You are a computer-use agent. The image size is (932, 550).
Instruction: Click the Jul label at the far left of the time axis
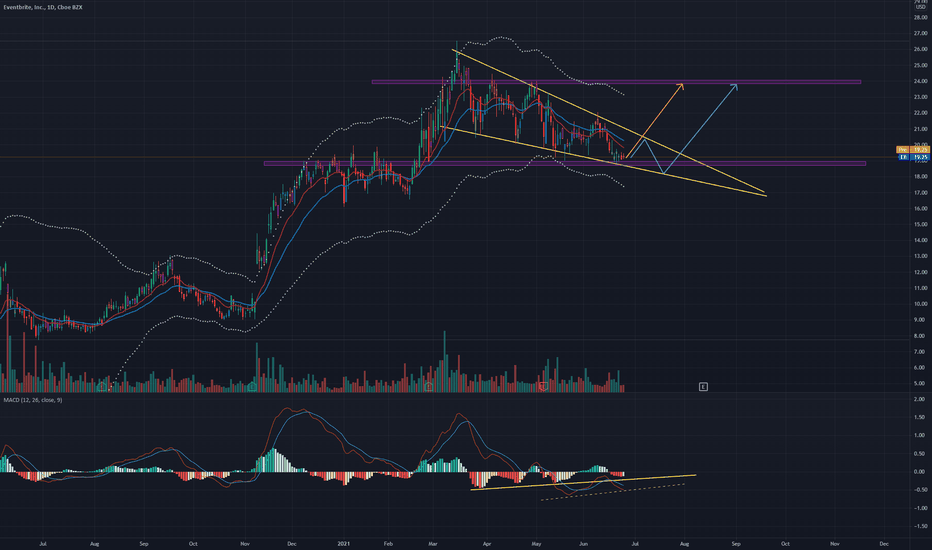pyautogui.click(x=43, y=543)
